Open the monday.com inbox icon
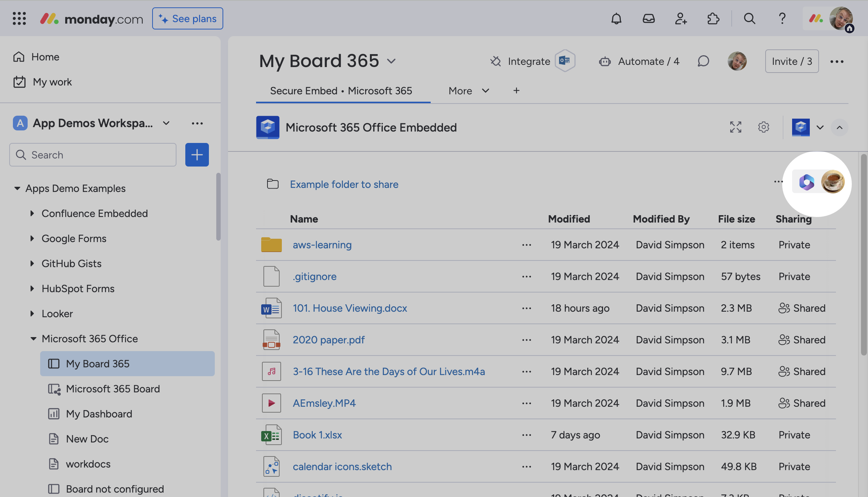Viewport: 868px width, 497px height. click(649, 18)
